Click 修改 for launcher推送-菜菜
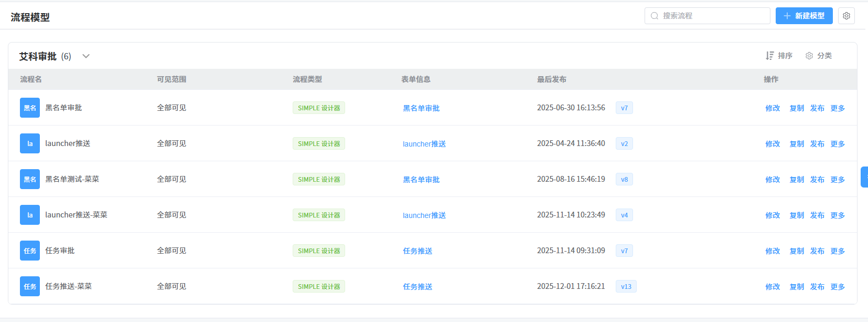 pyautogui.click(x=773, y=215)
